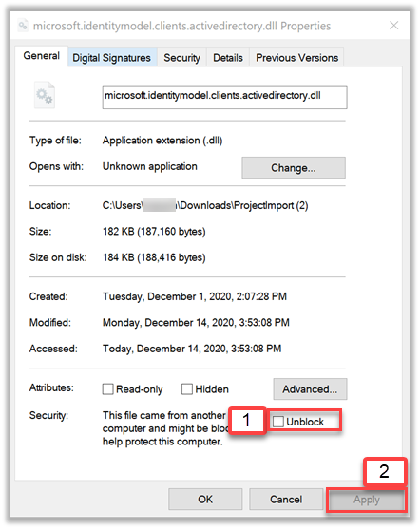The height and width of the screenshot is (529, 420).
Task: Click the file name input field
Action: [x=224, y=98]
